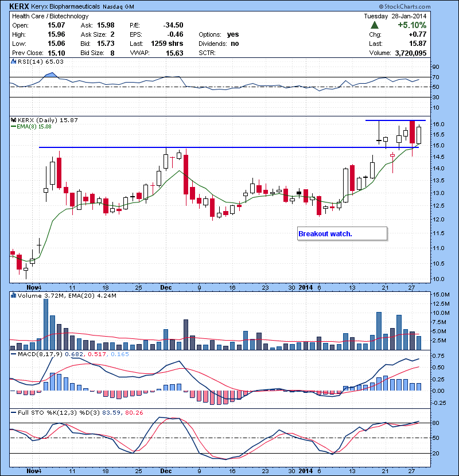Click the 10.0 price axis label
This screenshot has height=476, width=459.
pyautogui.click(x=438, y=279)
